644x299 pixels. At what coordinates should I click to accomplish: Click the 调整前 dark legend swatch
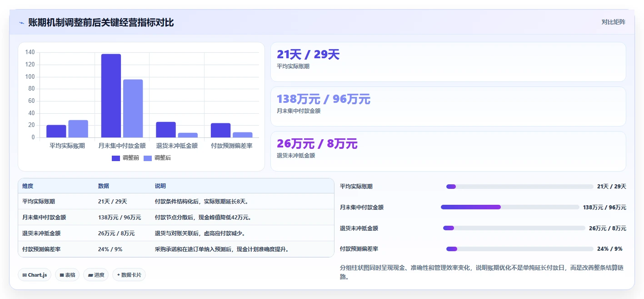116,158
